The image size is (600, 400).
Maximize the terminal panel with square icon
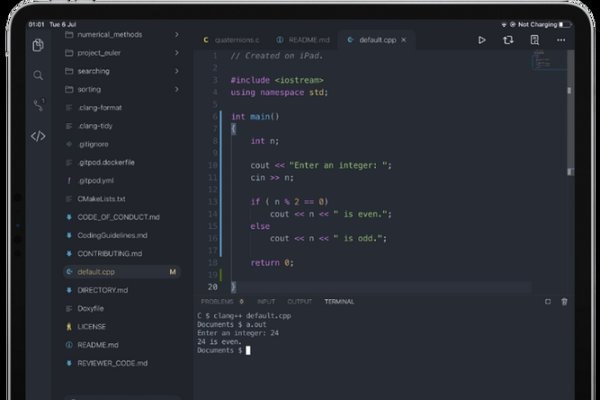point(547,301)
